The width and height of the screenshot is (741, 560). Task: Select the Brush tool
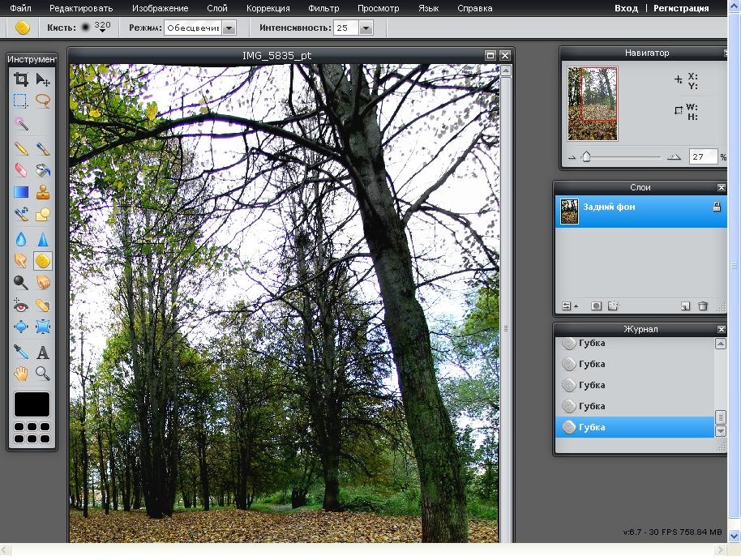[x=42, y=149]
